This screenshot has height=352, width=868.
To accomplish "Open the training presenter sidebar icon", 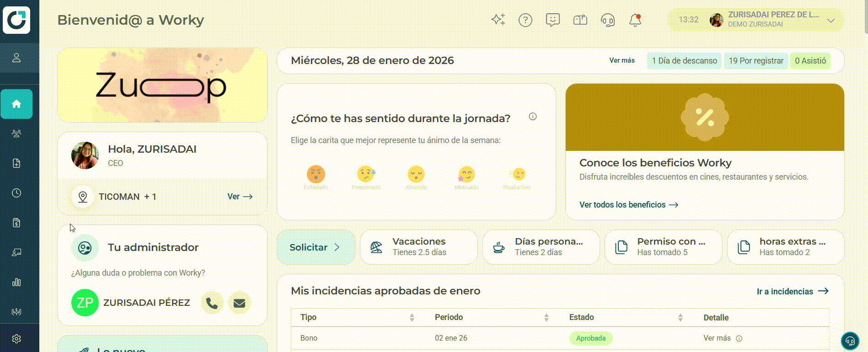I will coord(16,252).
